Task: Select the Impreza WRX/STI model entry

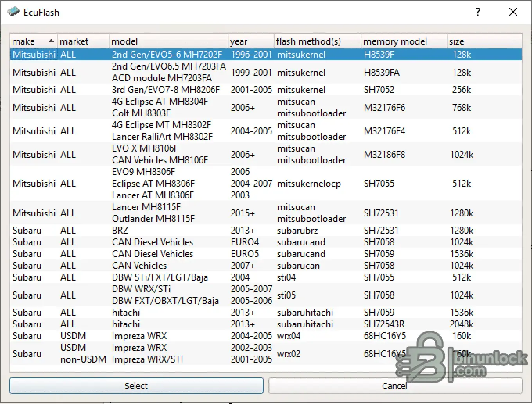Action: point(147,359)
